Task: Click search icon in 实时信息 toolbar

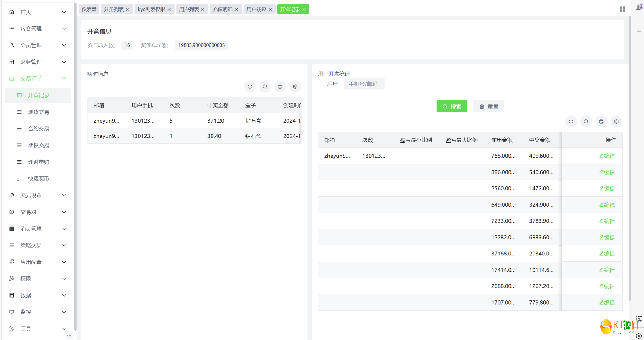Action: [x=265, y=87]
